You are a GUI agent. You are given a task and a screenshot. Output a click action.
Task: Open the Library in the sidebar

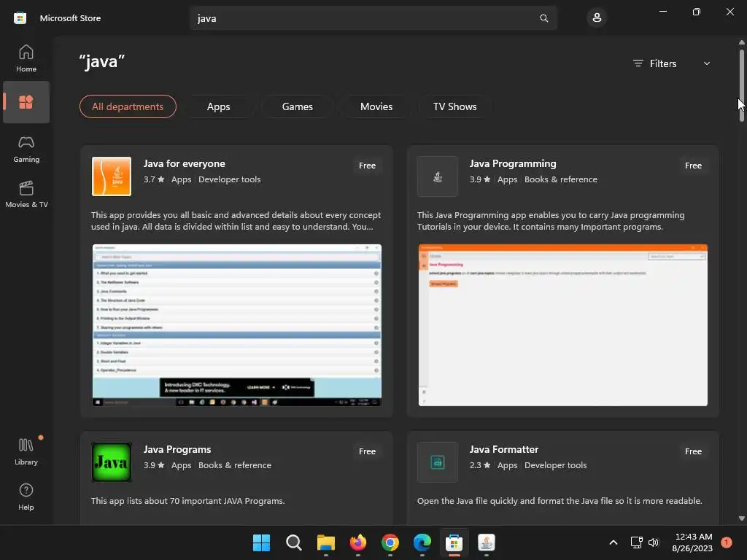26,451
